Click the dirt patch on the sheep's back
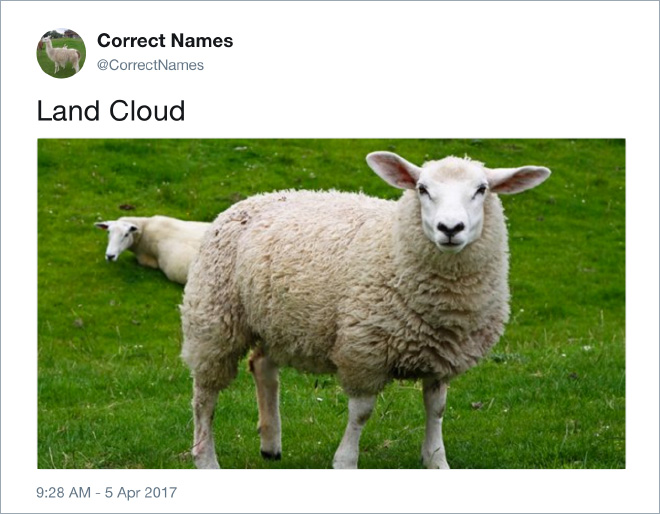660x514 pixels. click(x=242, y=217)
